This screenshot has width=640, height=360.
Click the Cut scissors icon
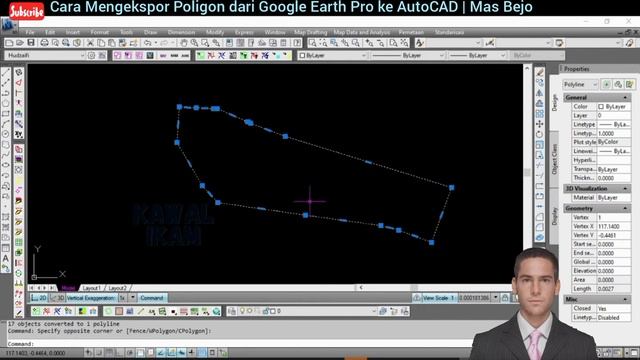pos(90,43)
